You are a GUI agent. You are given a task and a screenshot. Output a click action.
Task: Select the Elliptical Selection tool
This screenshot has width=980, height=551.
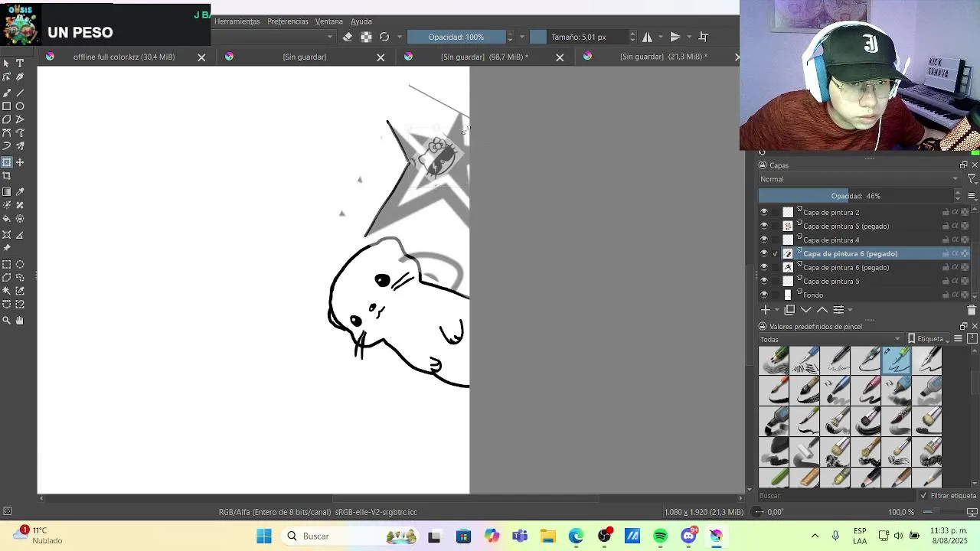pos(20,264)
